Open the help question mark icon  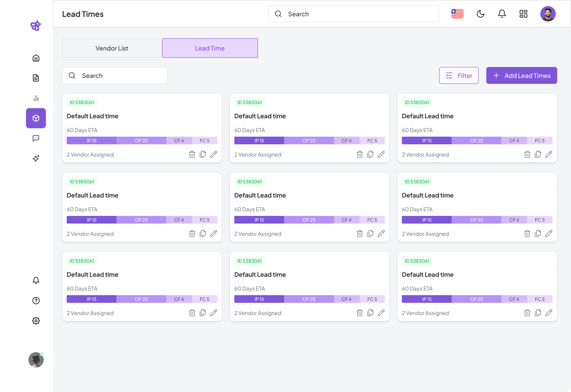click(36, 301)
